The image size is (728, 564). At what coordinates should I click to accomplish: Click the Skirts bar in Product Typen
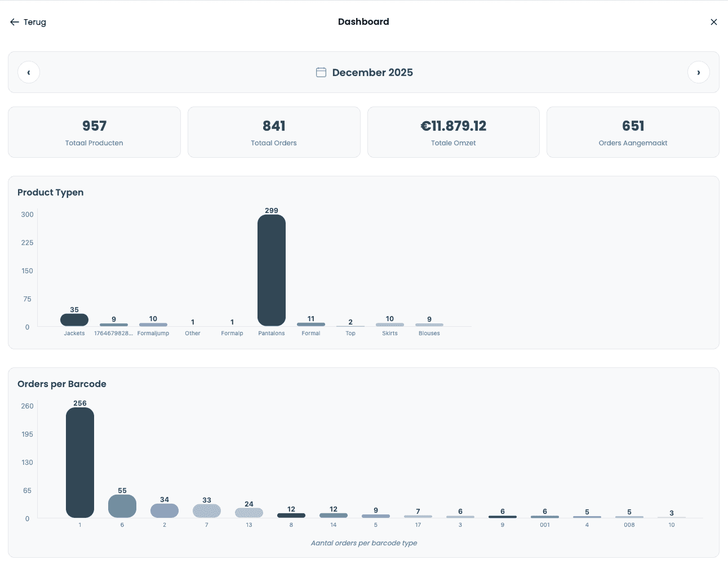tap(390, 325)
